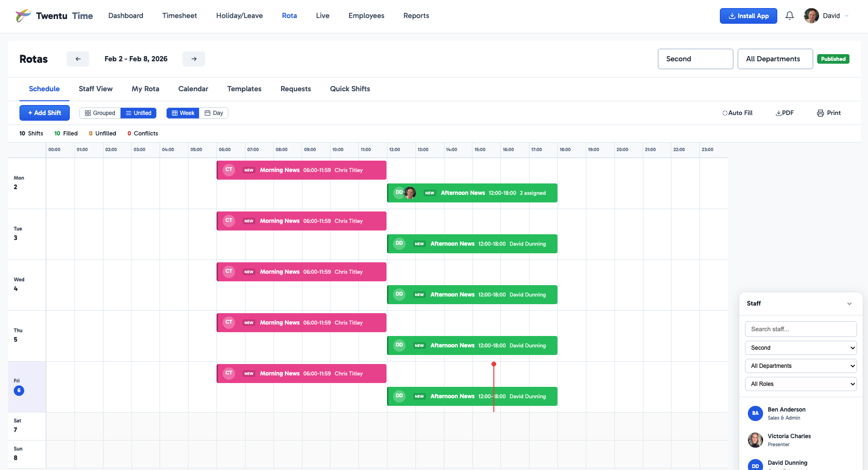868x470 pixels.
Task: Go to previous week with left arrow
Action: pyautogui.click(x=78, y=59)
